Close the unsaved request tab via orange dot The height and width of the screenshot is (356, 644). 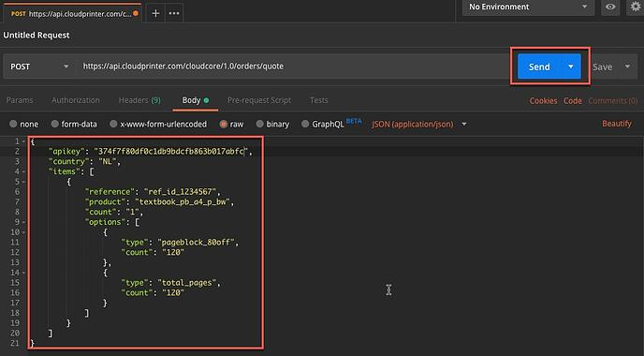pyautogui.click(x=136, y=13)
